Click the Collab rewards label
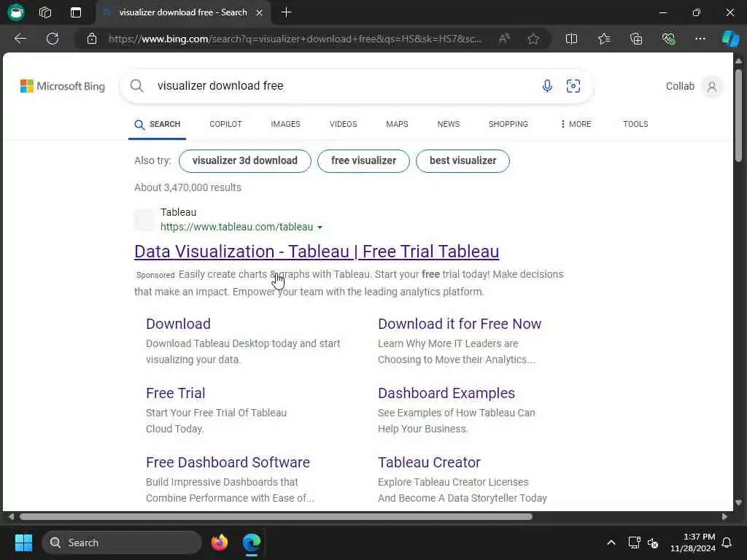Screen dimensions: 747x560 click(680, 86)
